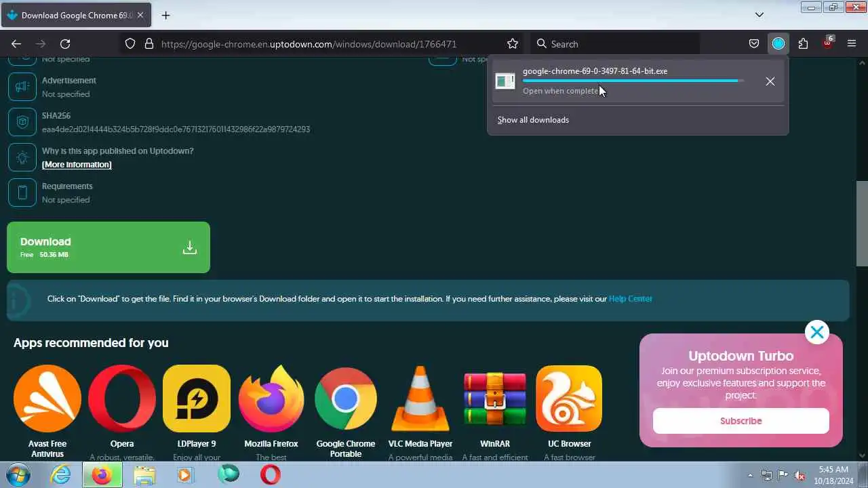Open Avast Free Antivirus app icon
Viewport: 868px width, 488px height.
click(x=47, y=399)
